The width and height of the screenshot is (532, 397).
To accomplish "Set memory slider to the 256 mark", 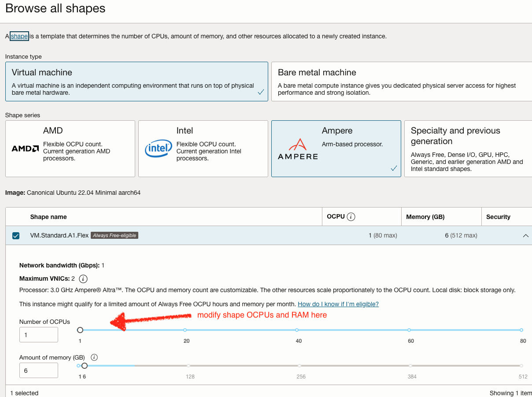I will (x=299, y=366).
